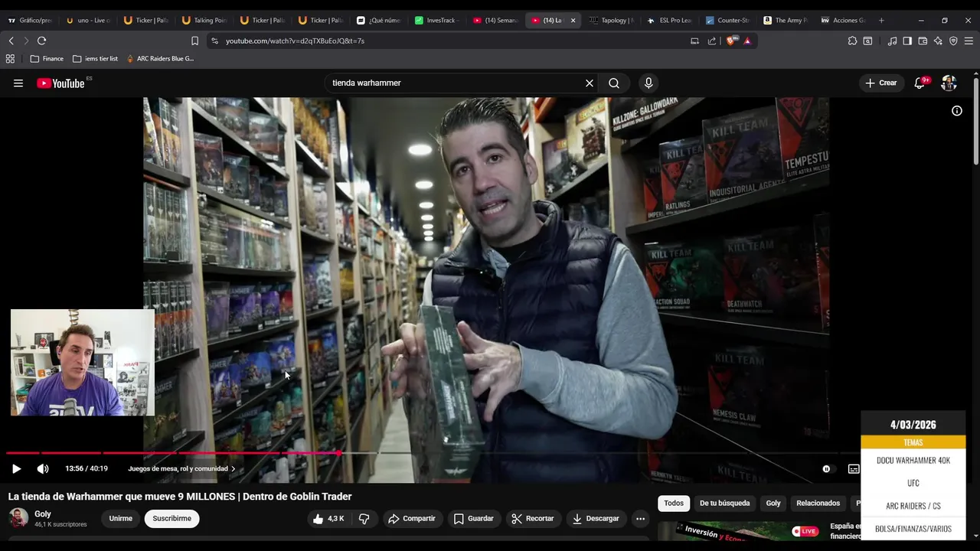Click the Brave shields lion icon
980x551 pixels.
coord(730,41)
